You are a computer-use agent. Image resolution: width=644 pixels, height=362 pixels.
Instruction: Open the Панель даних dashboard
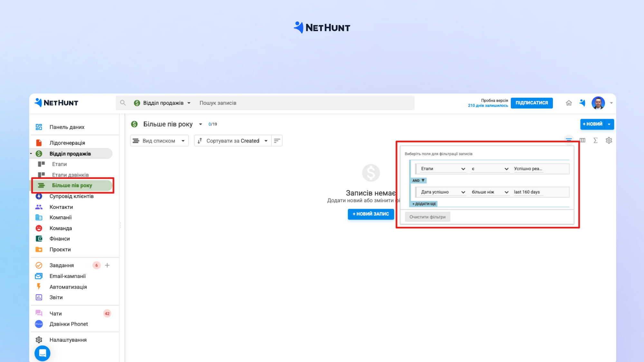click(67, 127)
